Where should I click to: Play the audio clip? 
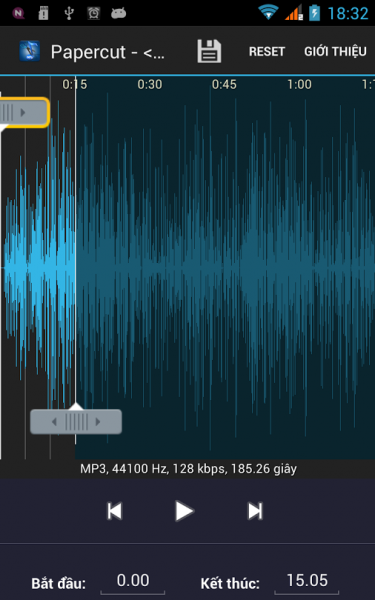[x=184, y=511]
